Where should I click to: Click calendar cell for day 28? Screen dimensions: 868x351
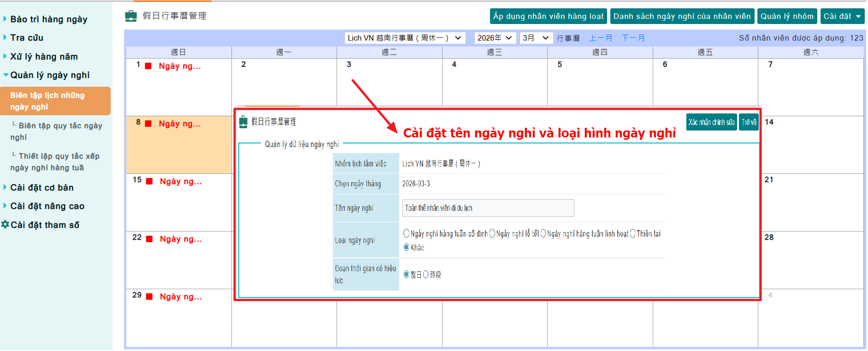tap(812, 260)
